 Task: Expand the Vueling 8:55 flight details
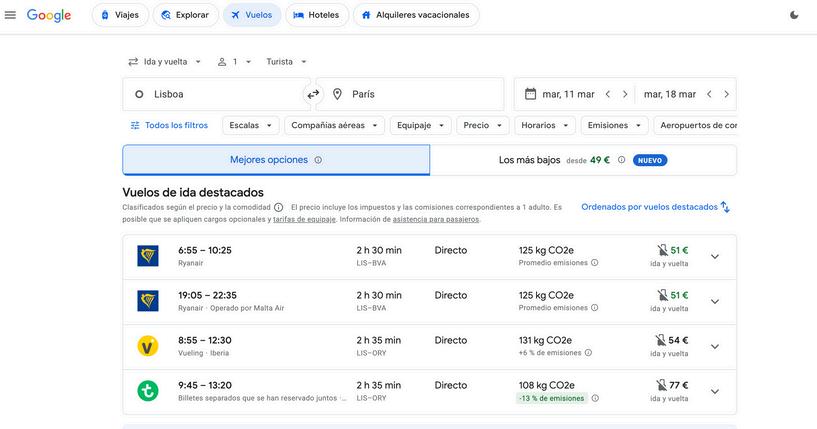coord(714,347)
